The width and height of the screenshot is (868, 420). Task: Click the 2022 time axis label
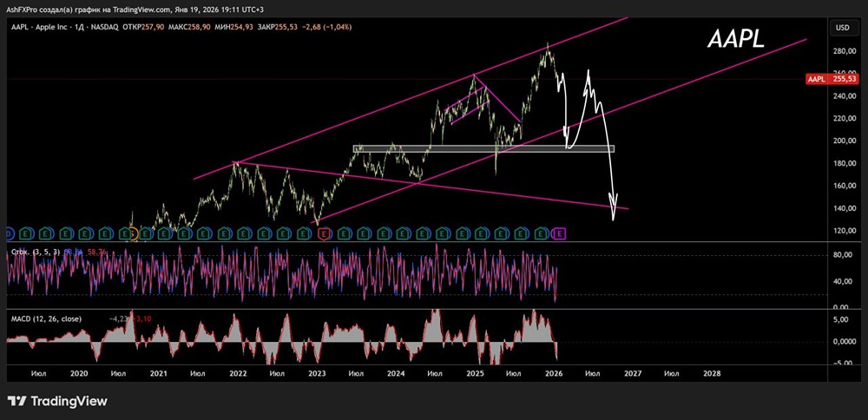point(238,373)
